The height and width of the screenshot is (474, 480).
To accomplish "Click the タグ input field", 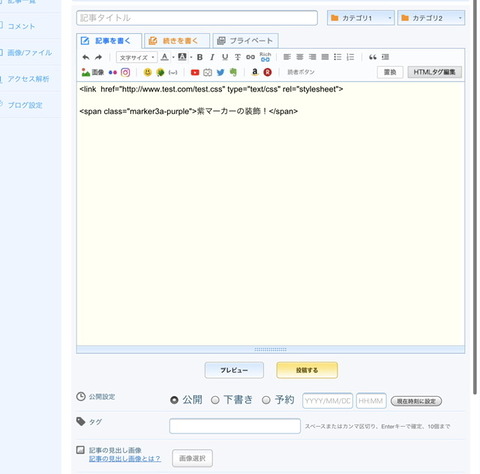I will pyautogui.click(x=235, y=426).
